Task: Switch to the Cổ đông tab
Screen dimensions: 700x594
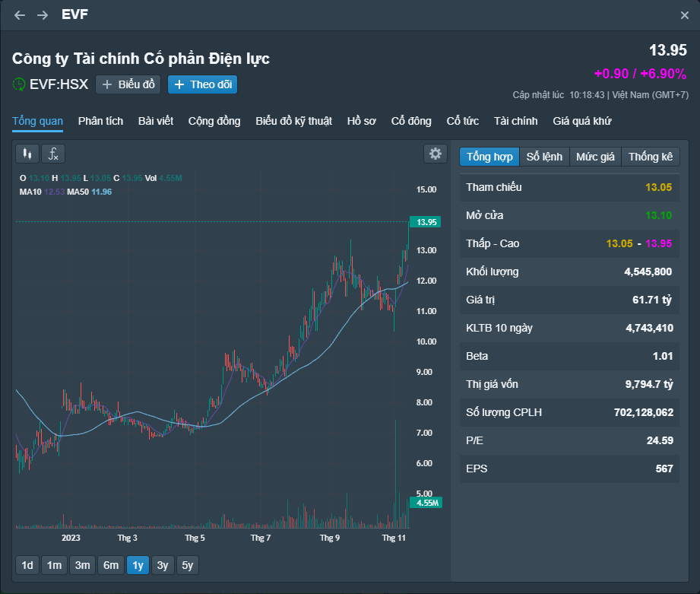Action: click(x=411, y=121)
